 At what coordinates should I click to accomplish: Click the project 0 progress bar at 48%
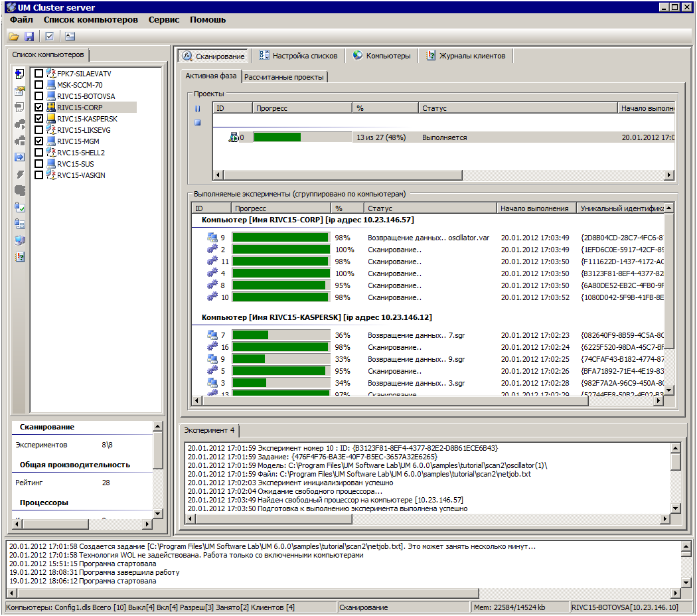click(302, 137)
